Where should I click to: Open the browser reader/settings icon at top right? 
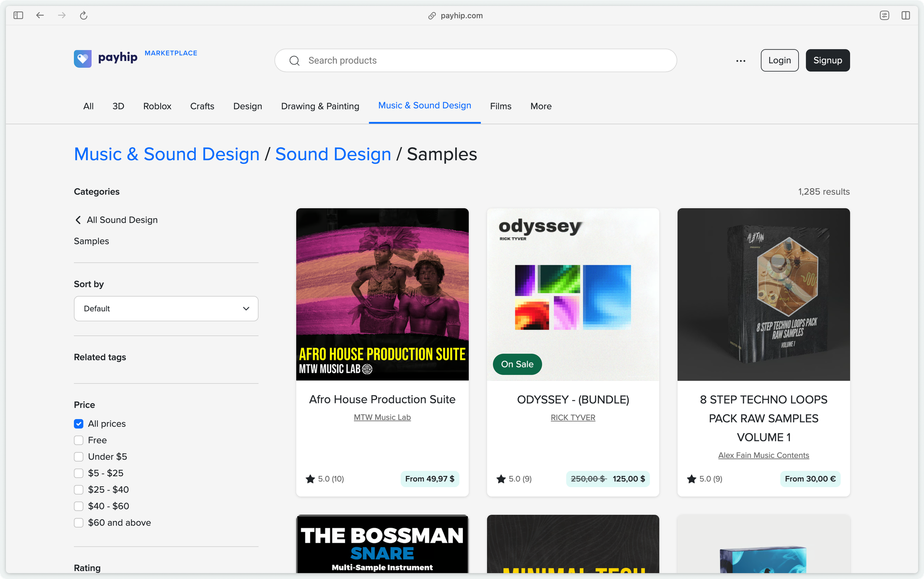pyautogui.click(x=884, y=15)
